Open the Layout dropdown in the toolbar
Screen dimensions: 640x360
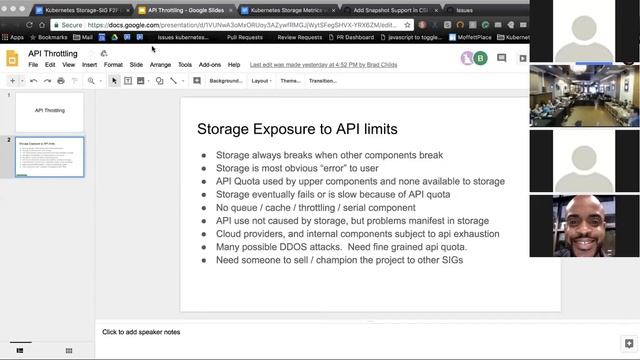coord(261,81)
